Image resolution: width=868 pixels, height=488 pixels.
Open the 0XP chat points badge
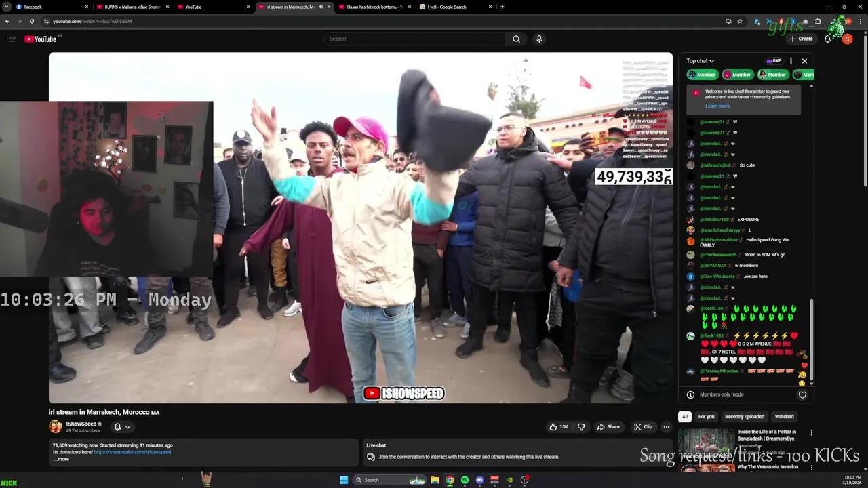(x=774, y=61)
